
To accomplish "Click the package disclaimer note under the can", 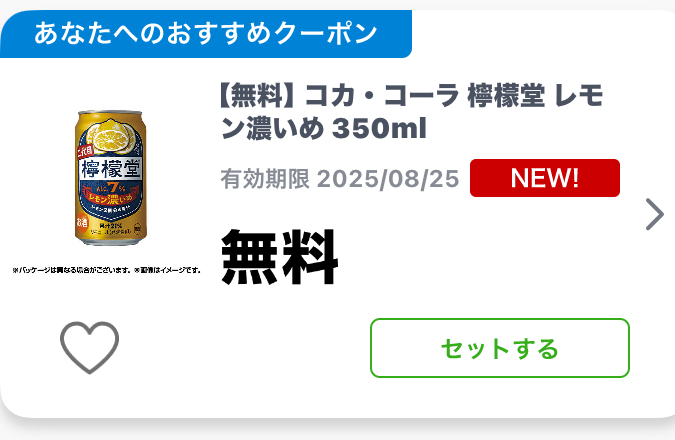I will 106,270.
